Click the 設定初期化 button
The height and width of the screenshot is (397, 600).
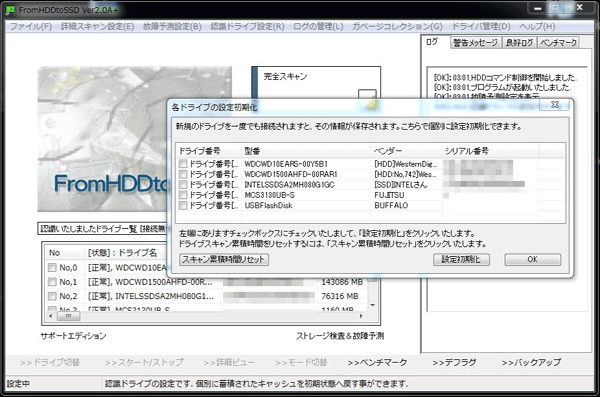tap(461, 259)
